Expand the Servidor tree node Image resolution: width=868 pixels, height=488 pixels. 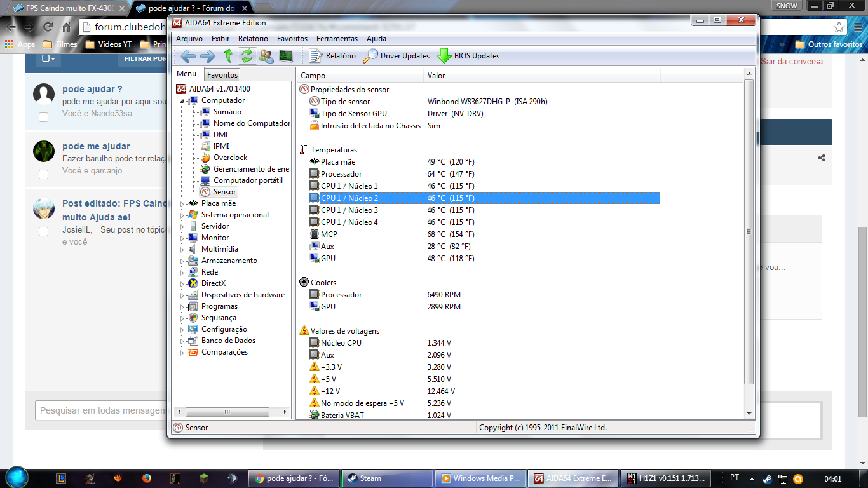tap(182, 226)
